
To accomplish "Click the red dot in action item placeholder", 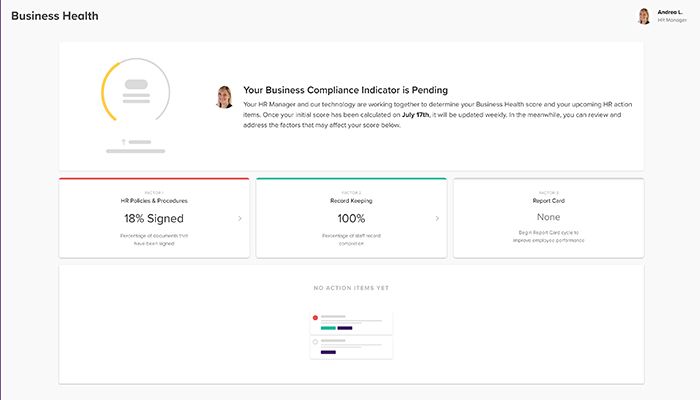I will click(x=315, y=318).
